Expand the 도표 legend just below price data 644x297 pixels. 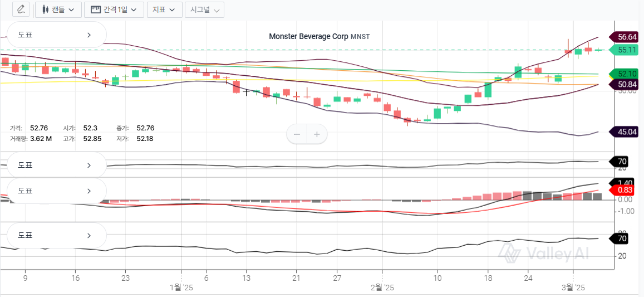tap(56, 165)
